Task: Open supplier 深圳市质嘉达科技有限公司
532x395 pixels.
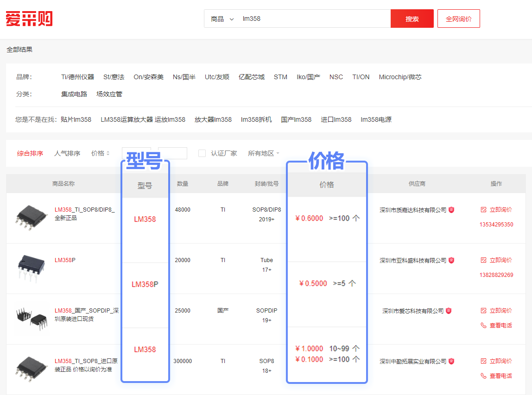Action: click(413, 210)
